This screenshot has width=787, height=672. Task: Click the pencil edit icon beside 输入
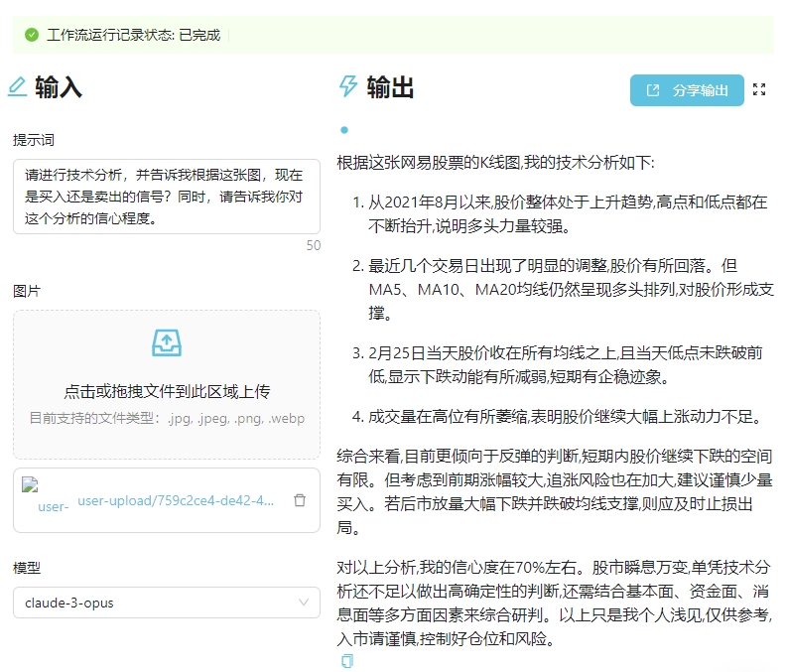click(17, 86)
